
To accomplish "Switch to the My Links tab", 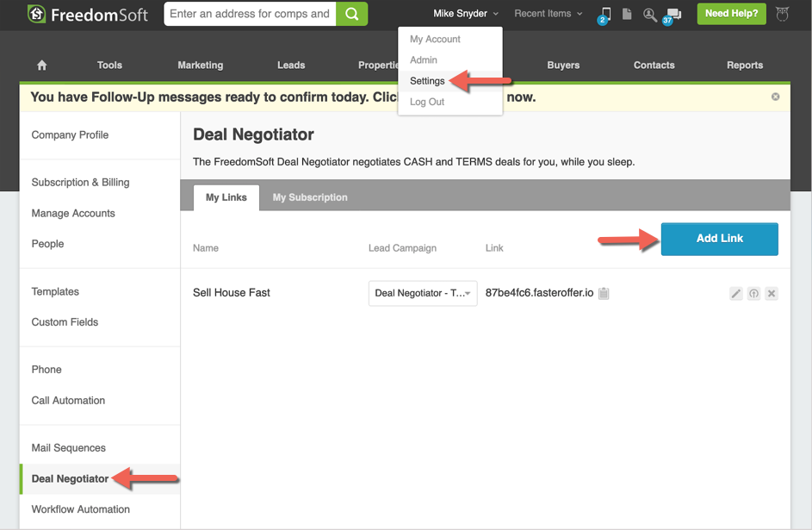I will [226, 197].
